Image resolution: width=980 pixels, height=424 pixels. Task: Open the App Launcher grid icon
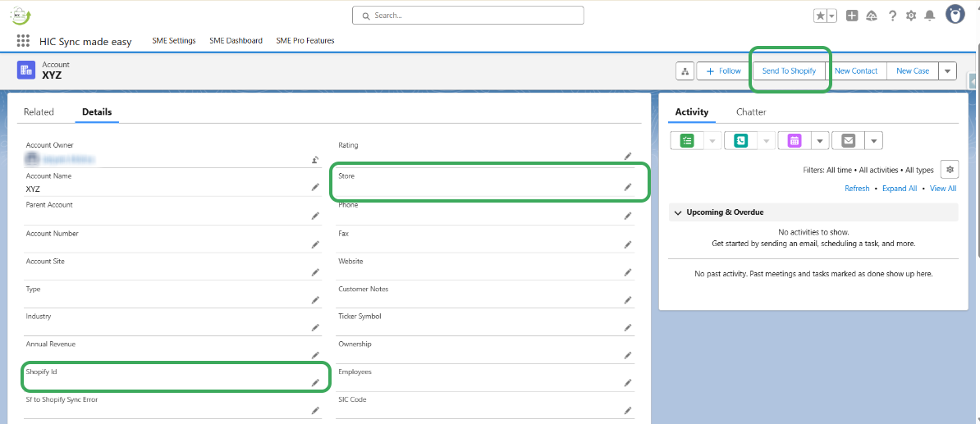pos(23,41)
